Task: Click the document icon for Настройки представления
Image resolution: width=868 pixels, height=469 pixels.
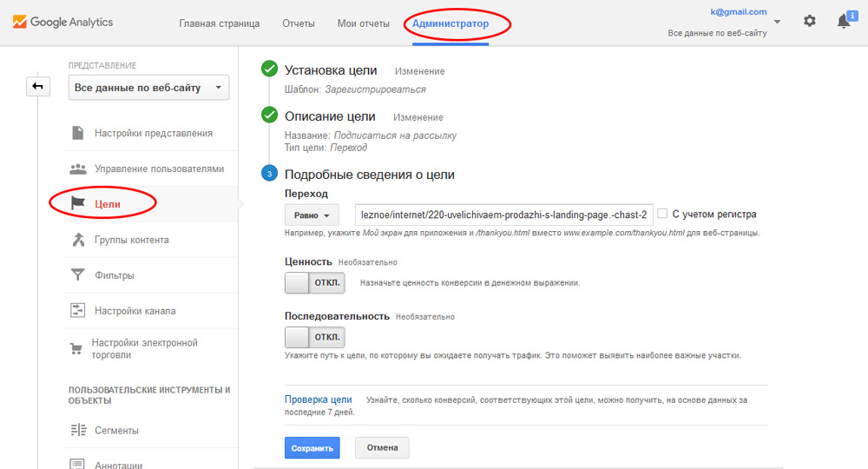Action: click(x=78, y=133)
